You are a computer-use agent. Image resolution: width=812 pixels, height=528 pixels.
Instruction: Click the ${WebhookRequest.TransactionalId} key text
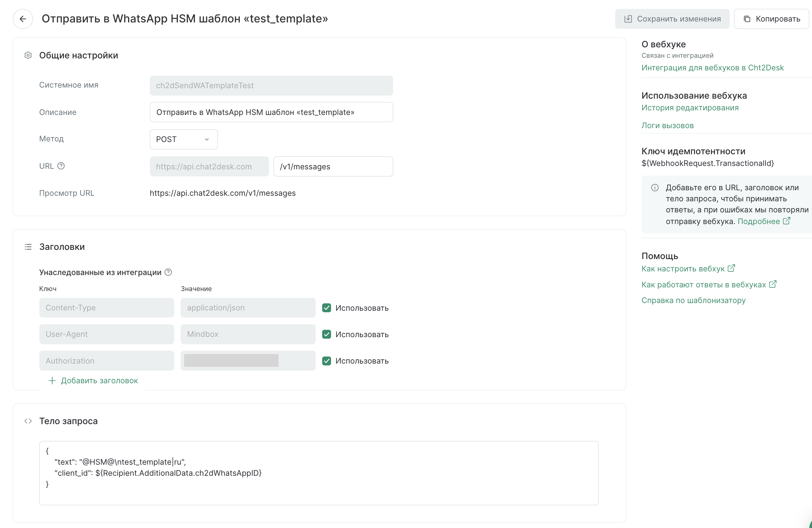click(708, 163)
